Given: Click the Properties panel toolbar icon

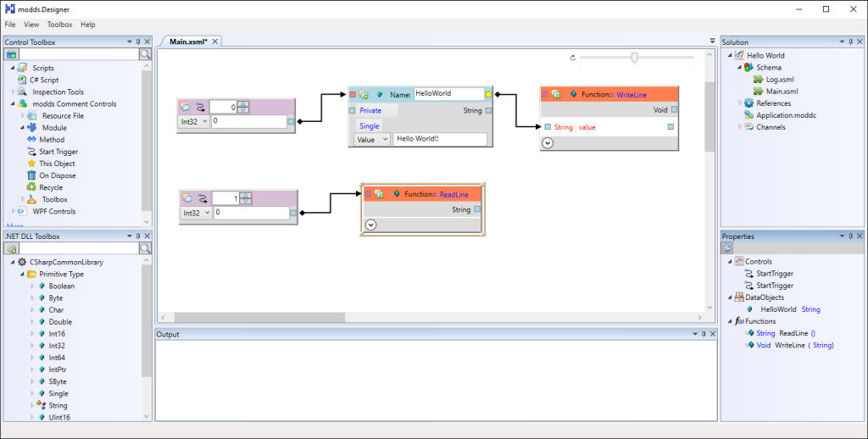Looking at the screenshot, I should (726, 248).
